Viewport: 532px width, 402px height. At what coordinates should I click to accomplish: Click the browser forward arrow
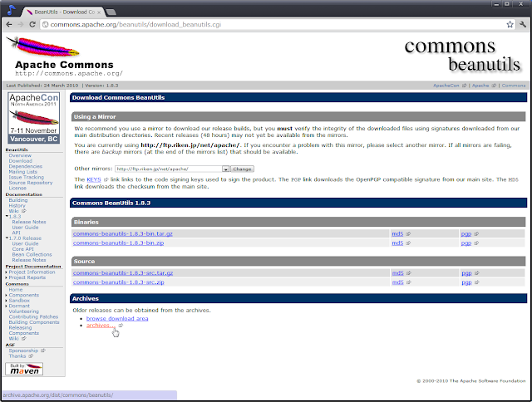point(20,24)
